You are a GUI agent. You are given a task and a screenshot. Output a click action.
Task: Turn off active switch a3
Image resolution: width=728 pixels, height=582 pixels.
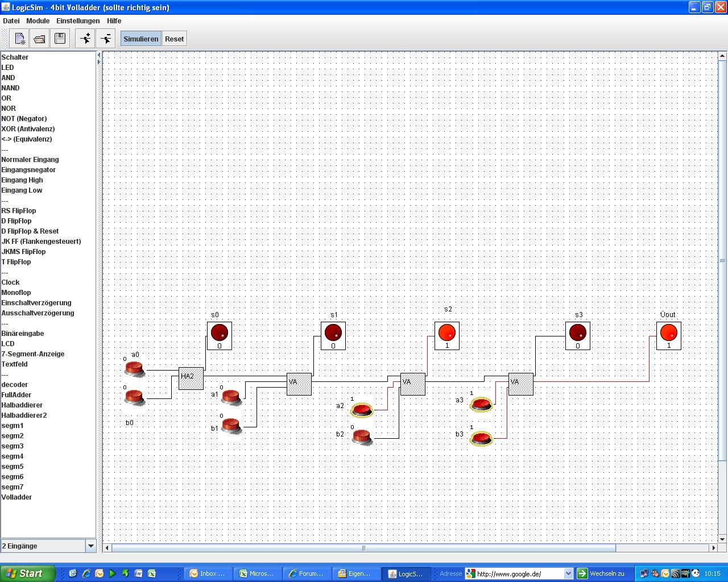point(481,404)
